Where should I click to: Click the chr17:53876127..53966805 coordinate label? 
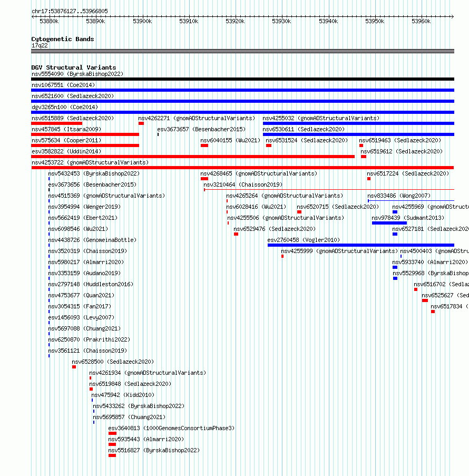pos(70,11)
